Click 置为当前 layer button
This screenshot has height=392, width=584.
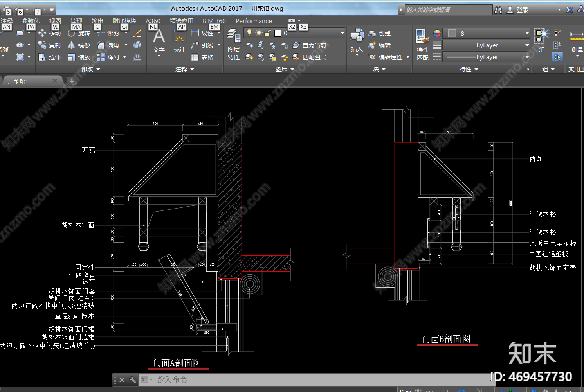[x=309, y=45]
